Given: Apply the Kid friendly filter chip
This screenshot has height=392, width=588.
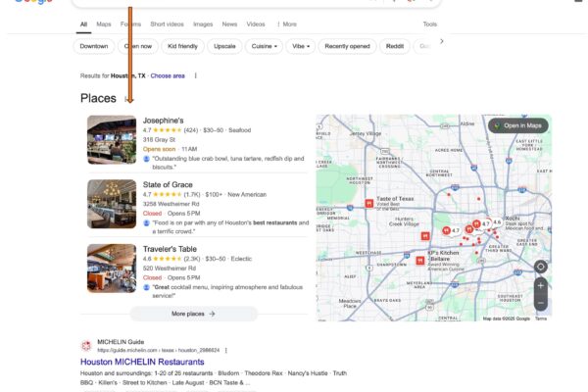Looking at the screenshot, I should [182, 46].
